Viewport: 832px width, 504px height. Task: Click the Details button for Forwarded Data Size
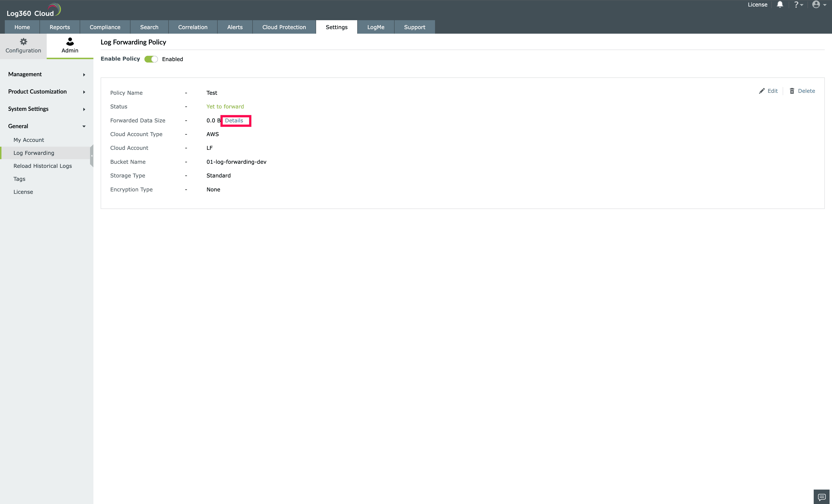[x=234, y=120]
